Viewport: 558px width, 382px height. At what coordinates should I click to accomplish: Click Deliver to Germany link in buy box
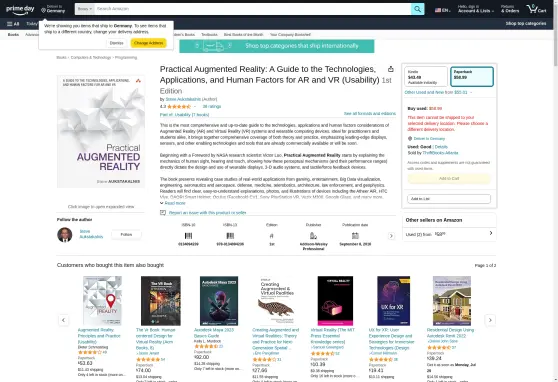(429, 138)
